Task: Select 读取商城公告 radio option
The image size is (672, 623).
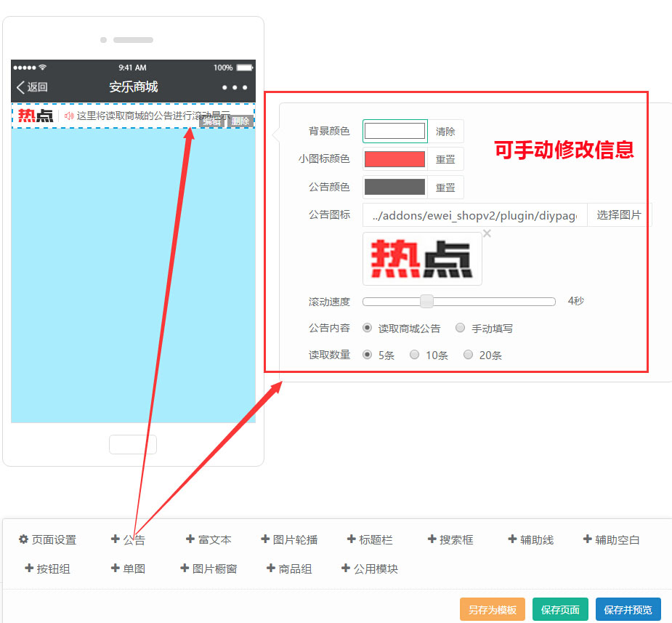Action: point(368,328)
